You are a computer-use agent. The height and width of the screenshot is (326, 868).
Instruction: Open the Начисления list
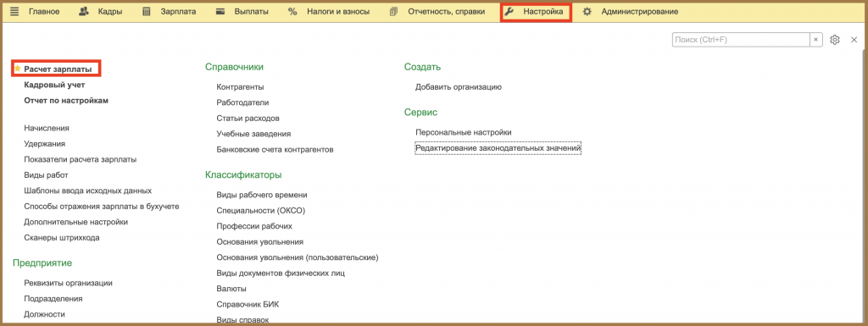47,128
